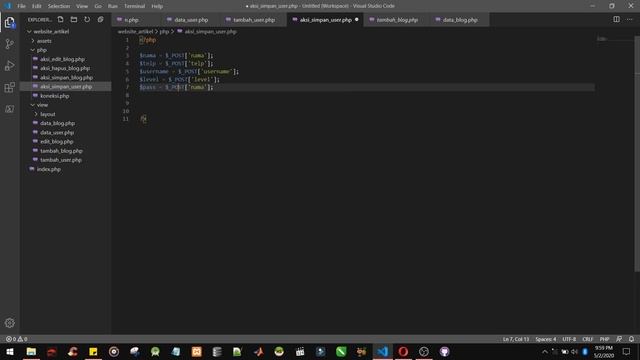The height and width of the screenshot is (360, 640).
Task: Open the Opera browser from taskbar
Action: [403, 351]
